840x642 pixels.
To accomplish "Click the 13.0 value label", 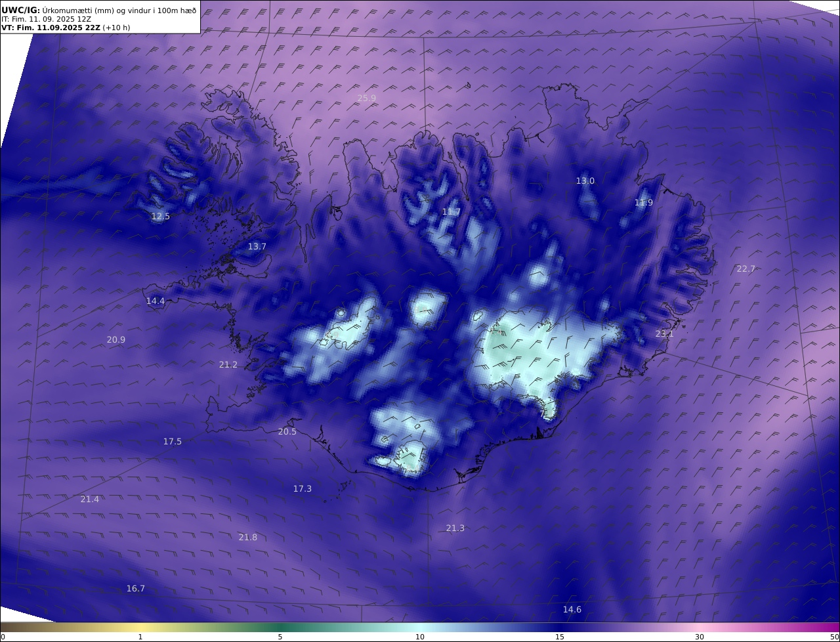I will pyautogui.click(x=585, y=181).
